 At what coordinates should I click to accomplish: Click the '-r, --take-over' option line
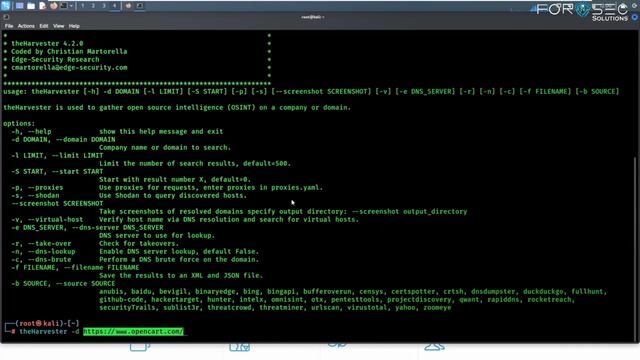click(95, 243)
